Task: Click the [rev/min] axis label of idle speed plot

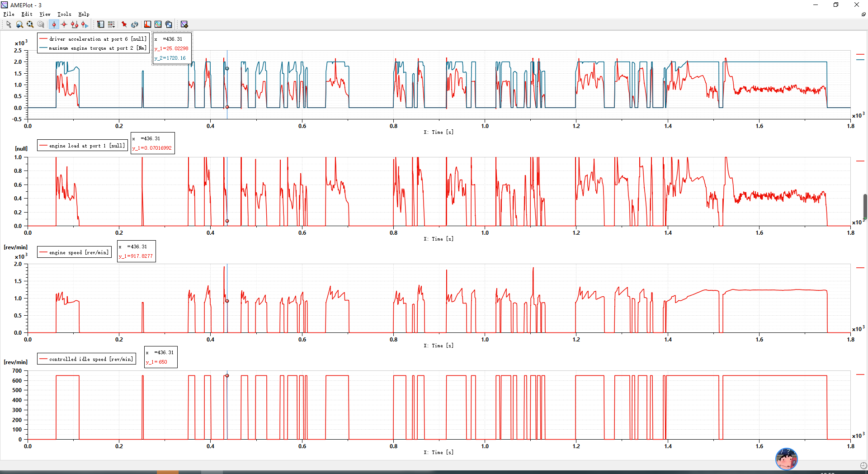Action: [16, 362]
